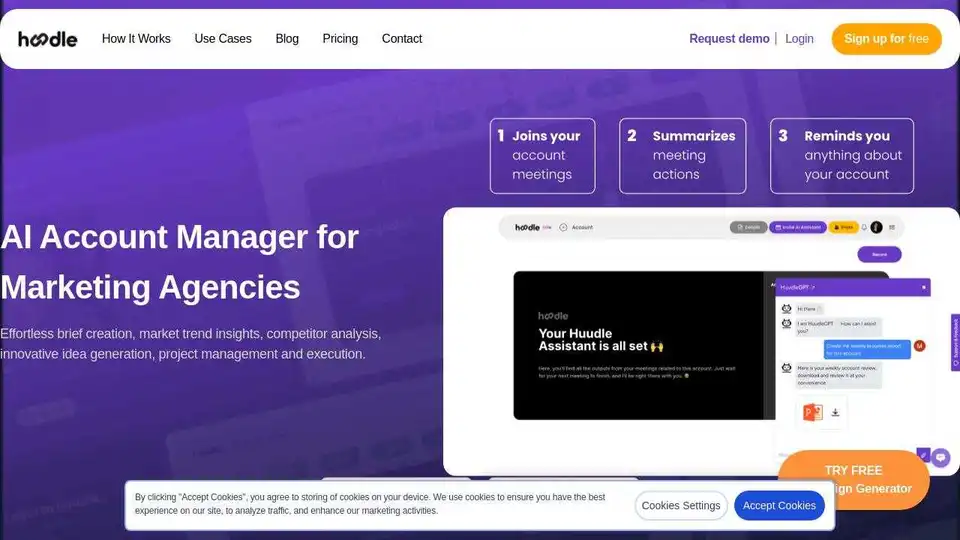Click the notification bell in app preview

(865, 227)
